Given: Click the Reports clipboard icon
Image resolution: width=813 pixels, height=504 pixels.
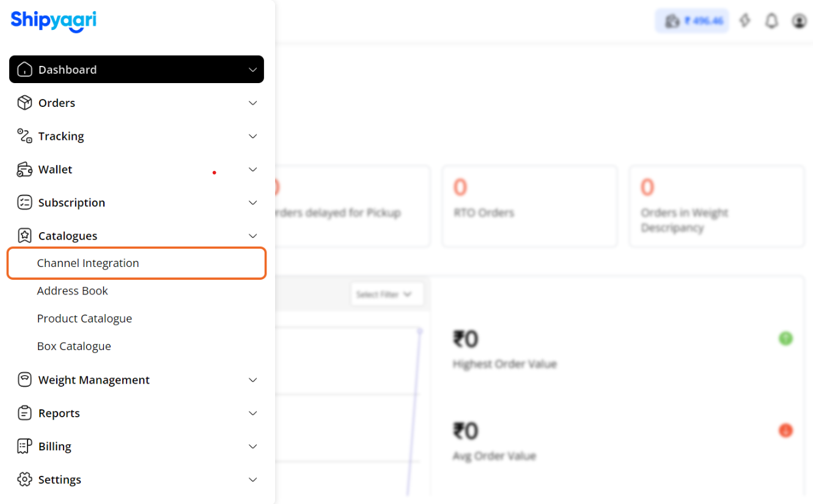Looking at the screenshot, I should pos(24,413).
